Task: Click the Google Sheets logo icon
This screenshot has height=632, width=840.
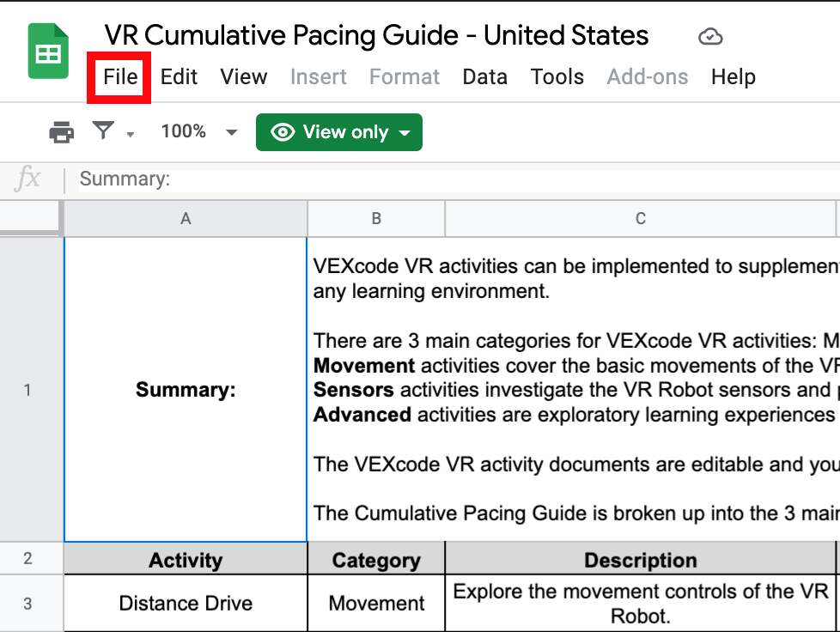Action: click(x=47, y=51)
